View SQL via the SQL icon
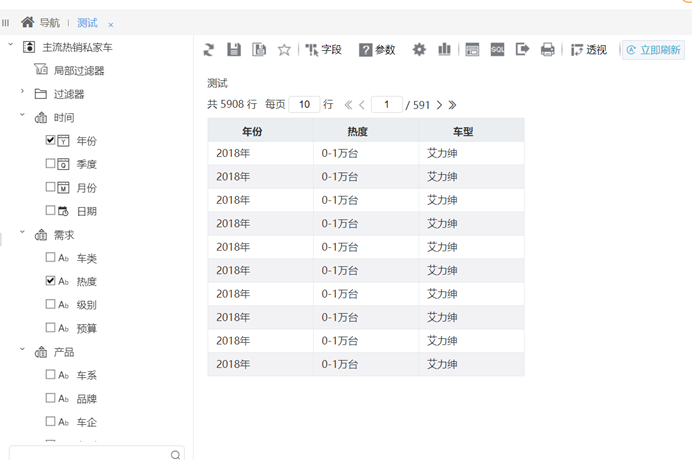 point(497,49)
